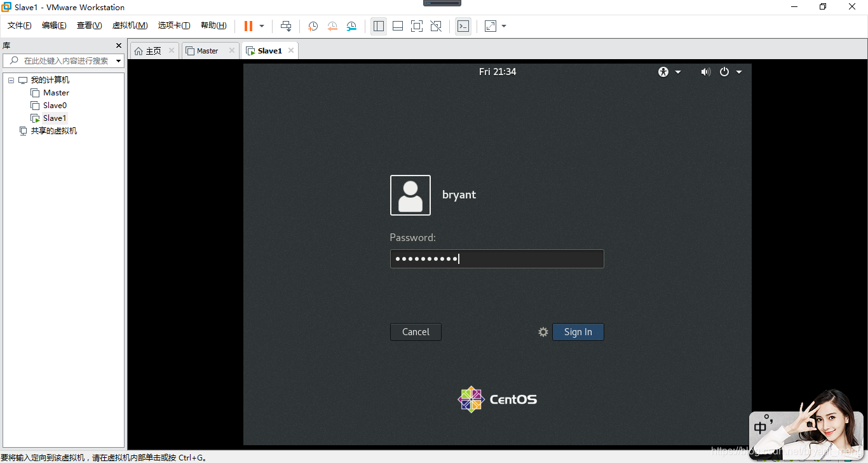Click the orange pause VM icon
Image resolution: width=868 pixels, height=463 pixels.
click(x=248, y=26)
